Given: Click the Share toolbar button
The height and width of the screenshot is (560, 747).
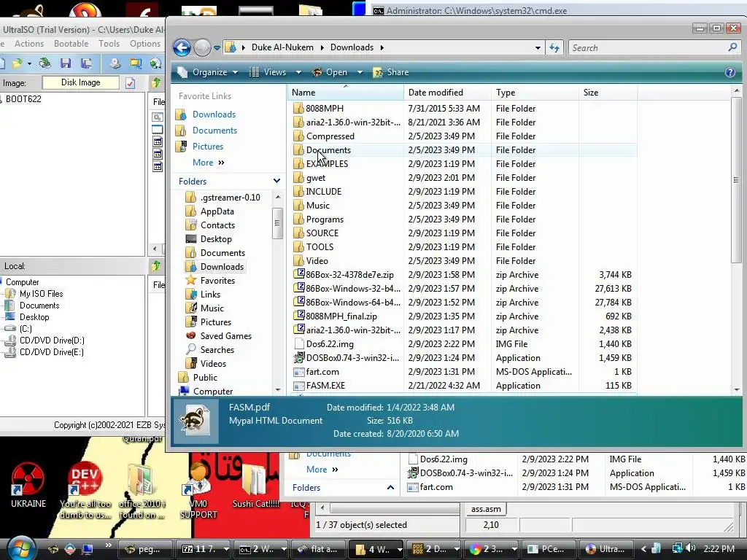Looking at the screenshot, I should click(391, 72).
